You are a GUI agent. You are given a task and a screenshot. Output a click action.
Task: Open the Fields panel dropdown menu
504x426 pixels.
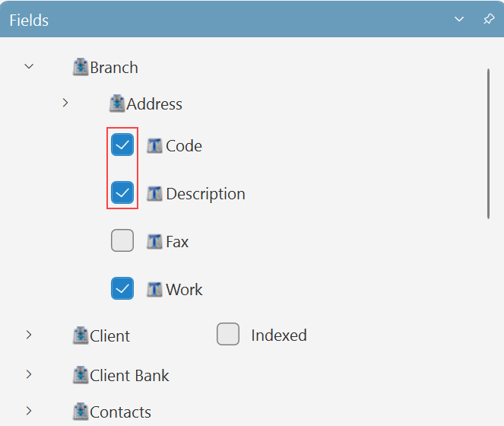tap(459, 19)
